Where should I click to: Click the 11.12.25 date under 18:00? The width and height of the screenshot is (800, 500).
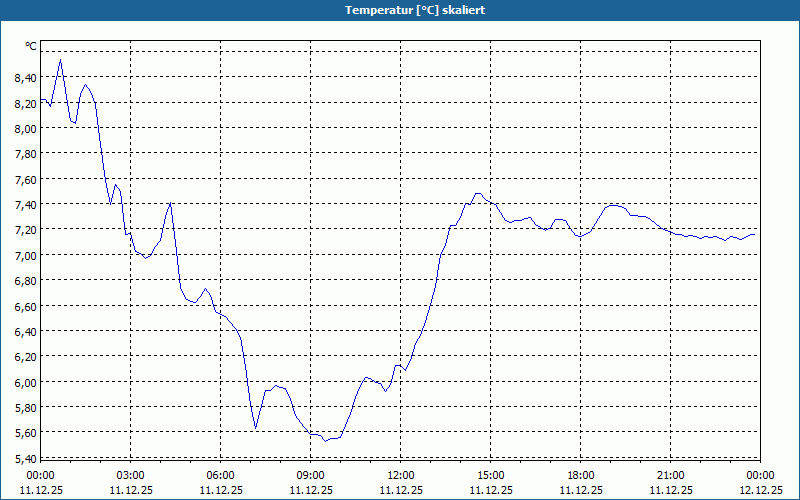pyautogui.click(x=581, y=490)
